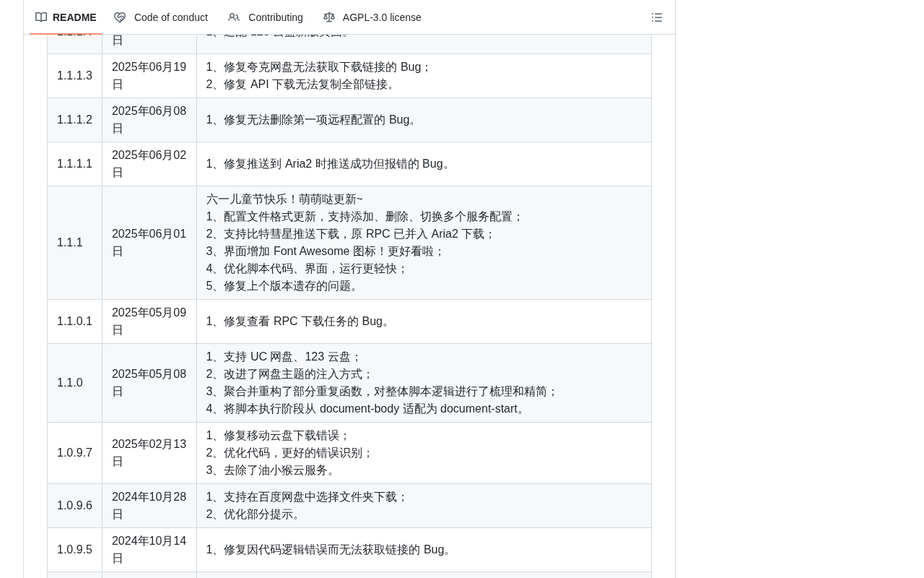Open the README tab
This screenshot has width=924, height=578.
point(66,17)
